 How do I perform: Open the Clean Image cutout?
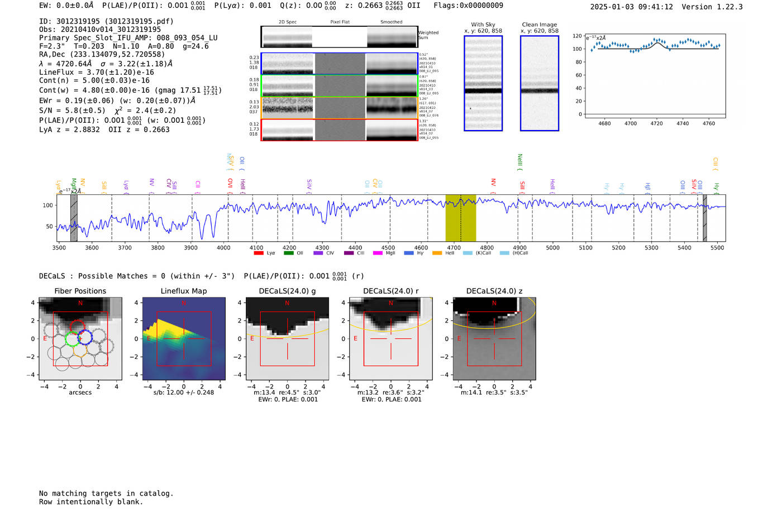coord(540,83)
